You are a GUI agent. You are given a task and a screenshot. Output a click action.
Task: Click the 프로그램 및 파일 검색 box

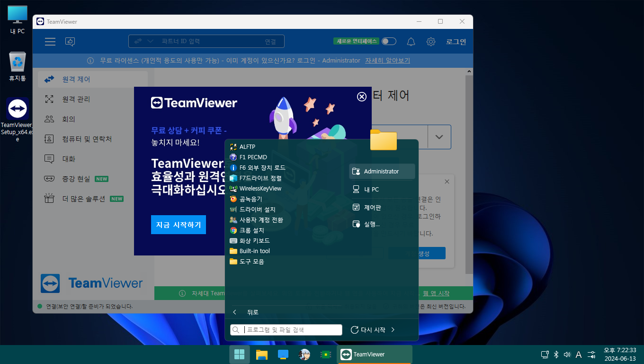point(286,330)
